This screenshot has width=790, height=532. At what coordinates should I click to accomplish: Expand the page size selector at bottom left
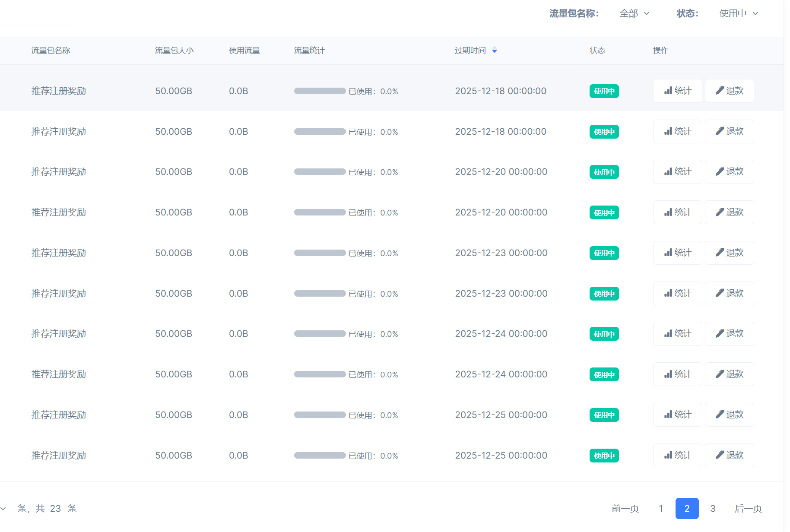(4, 508)
